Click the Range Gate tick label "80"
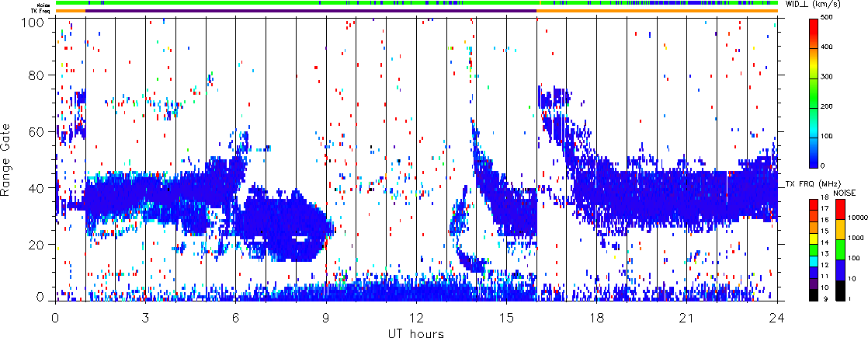Viewport: 868px width, 338px height. (37, 75)
